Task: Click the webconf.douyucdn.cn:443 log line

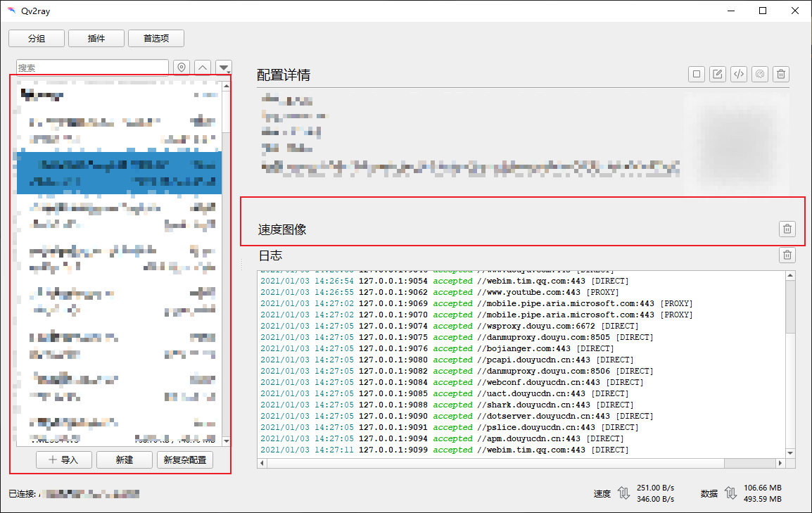Action: tap(452, 383)
